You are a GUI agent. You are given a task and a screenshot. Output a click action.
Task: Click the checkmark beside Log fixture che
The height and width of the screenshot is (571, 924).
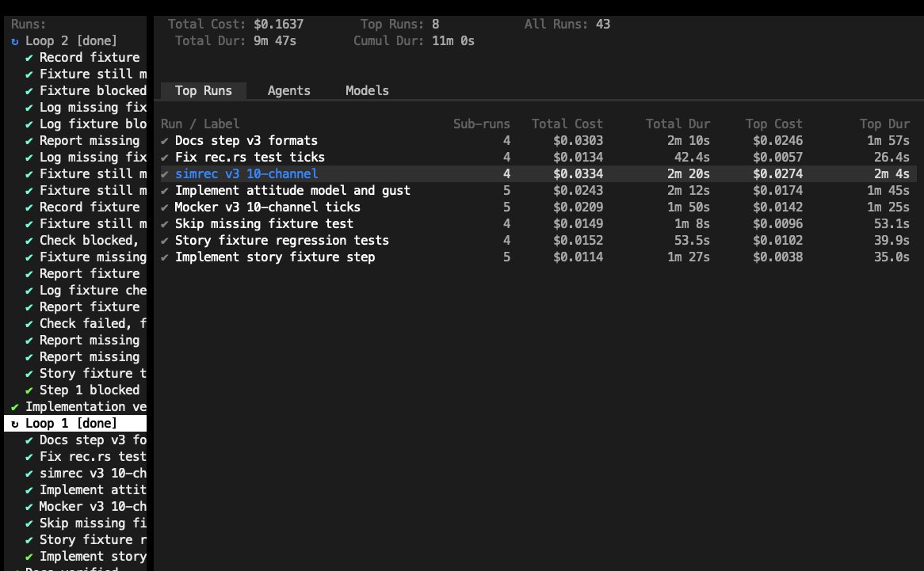[x=29, y=291]
